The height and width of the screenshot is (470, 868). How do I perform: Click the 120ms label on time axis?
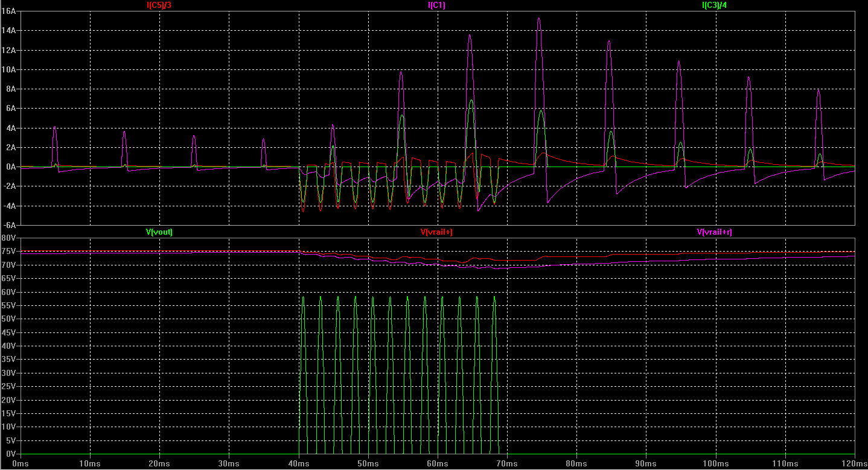pos(852,463)
